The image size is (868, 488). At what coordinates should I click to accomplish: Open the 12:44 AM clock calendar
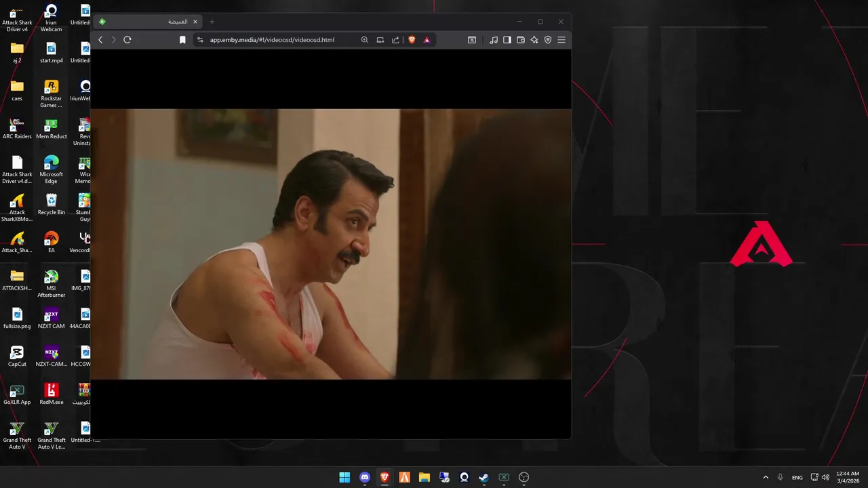(x=848, y=477)
